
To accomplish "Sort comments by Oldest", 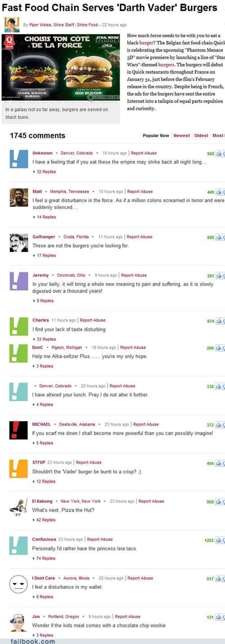I will pyautogui.click(x=201, y=136).
